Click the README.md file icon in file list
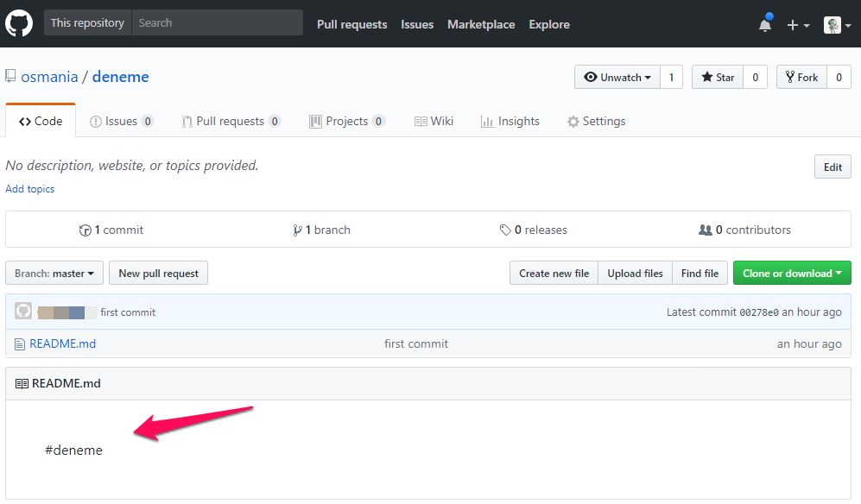The height and width of the screenshot is (504, 861). [x=20, y=344]
